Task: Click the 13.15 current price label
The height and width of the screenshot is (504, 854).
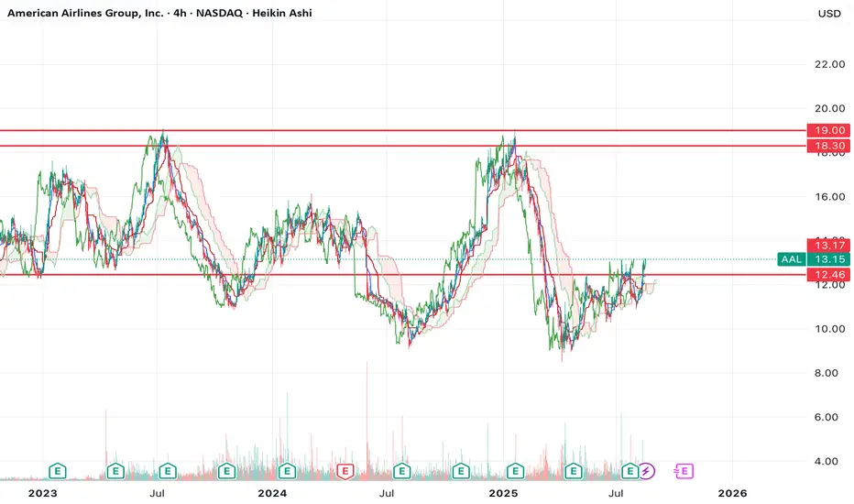Action: click(828, 259)
